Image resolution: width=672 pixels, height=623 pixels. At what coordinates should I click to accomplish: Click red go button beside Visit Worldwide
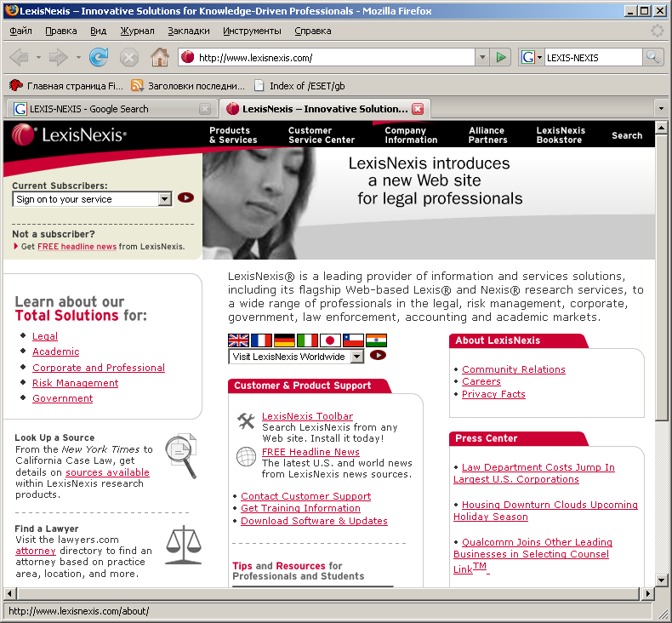(378, 355)
